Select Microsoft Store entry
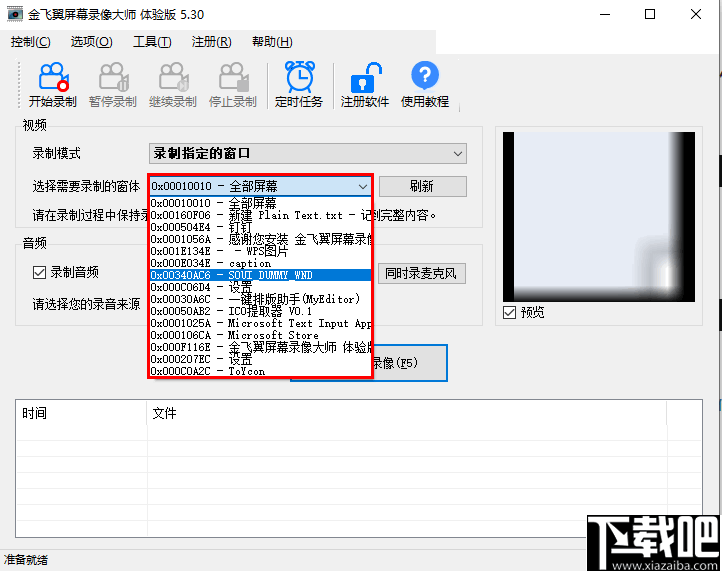This screenshot has height=571, width=722. point(261,335)
